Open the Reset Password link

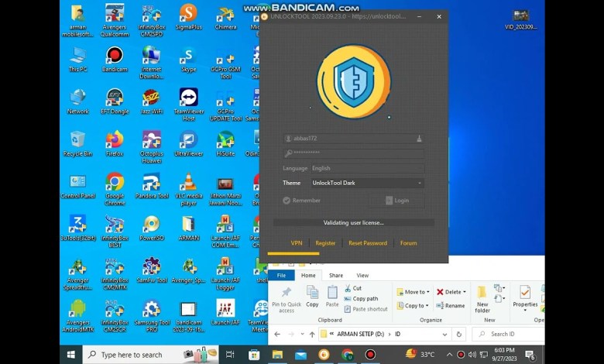368,243
